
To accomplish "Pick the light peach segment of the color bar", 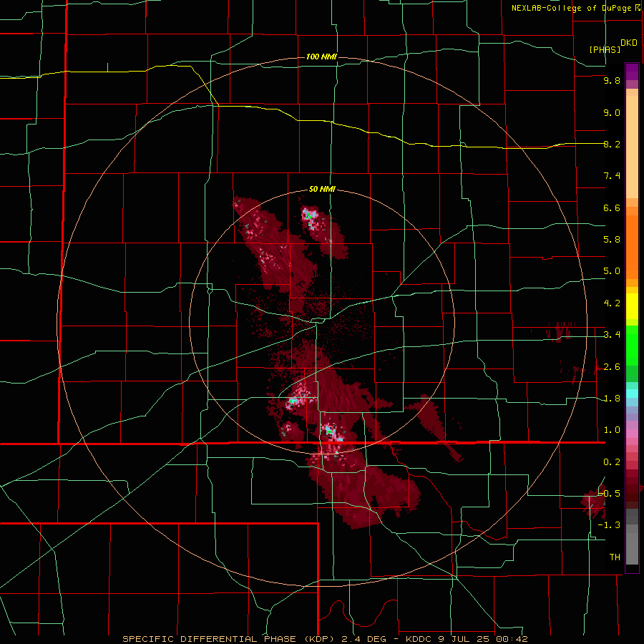I will [632, 147].
